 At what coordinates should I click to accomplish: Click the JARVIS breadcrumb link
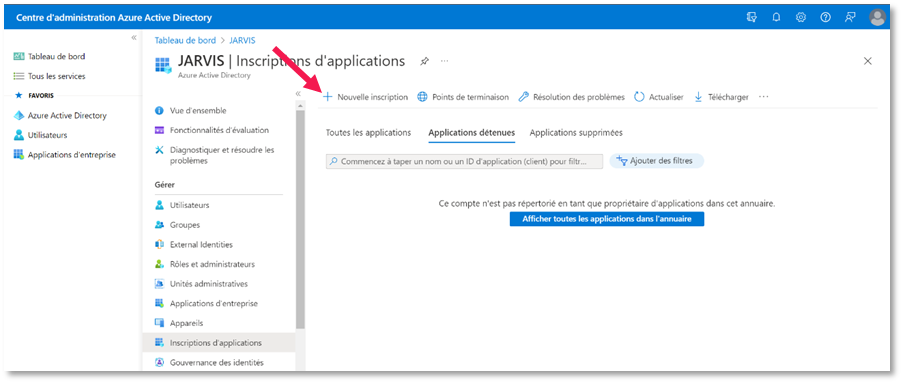242,40
